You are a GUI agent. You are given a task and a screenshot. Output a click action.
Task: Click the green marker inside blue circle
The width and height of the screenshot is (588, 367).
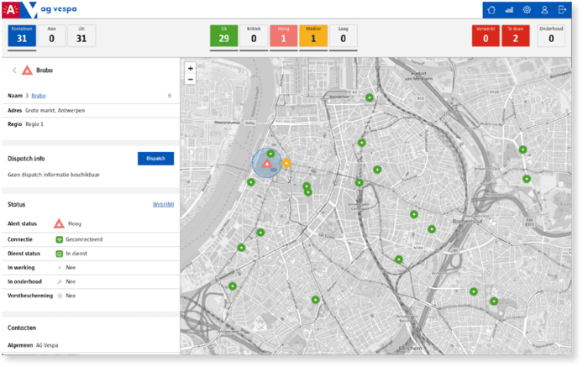[x=270, y=154]
